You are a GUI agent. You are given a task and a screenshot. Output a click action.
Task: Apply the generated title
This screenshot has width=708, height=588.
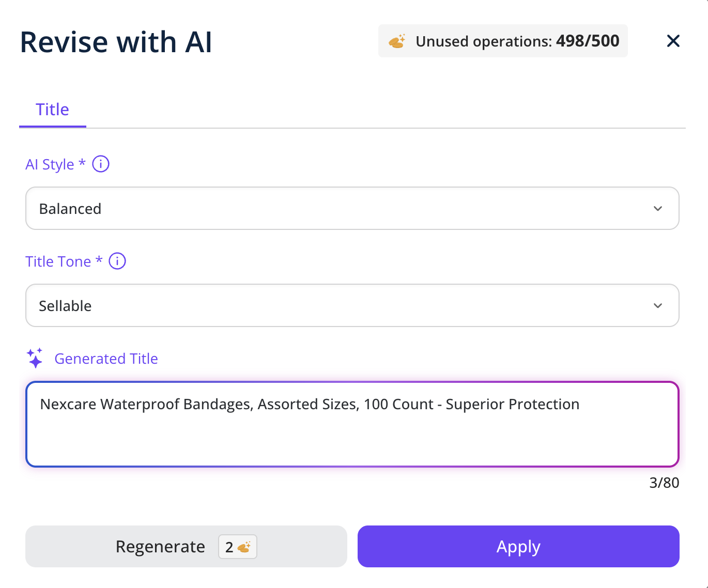click(518, 546)
